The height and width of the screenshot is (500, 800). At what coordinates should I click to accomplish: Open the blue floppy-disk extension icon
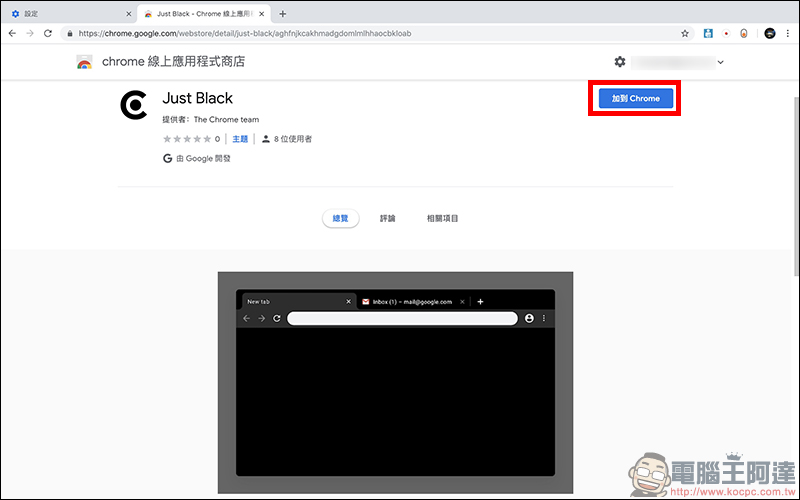point(708,34)
